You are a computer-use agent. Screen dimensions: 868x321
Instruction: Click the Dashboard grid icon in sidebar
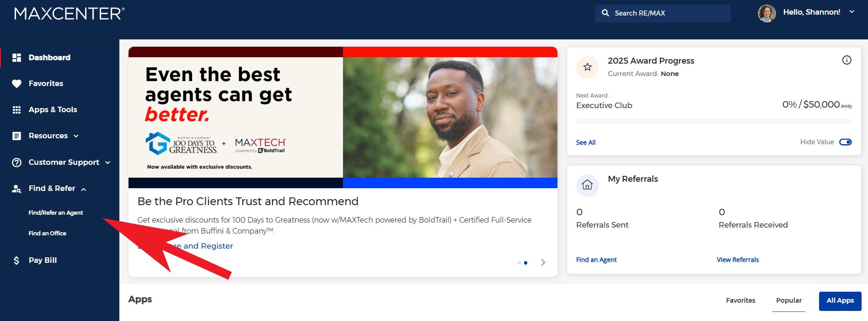pos(16,58)
